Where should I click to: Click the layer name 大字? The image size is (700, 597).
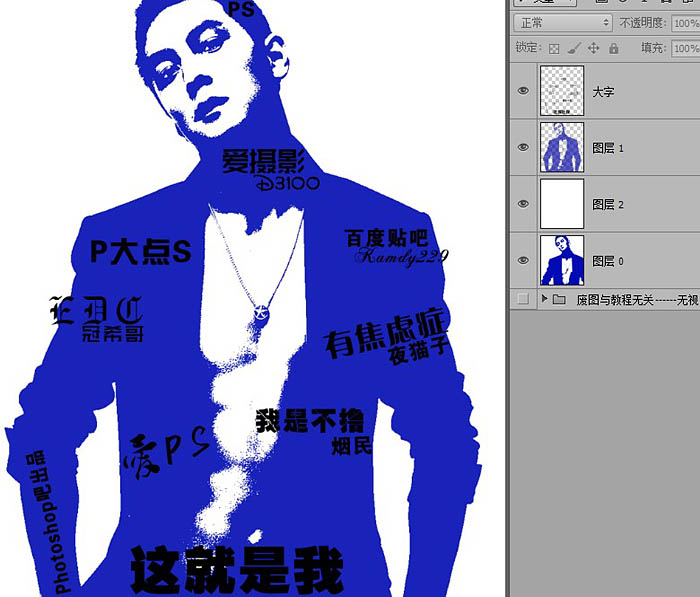point(603,92)
